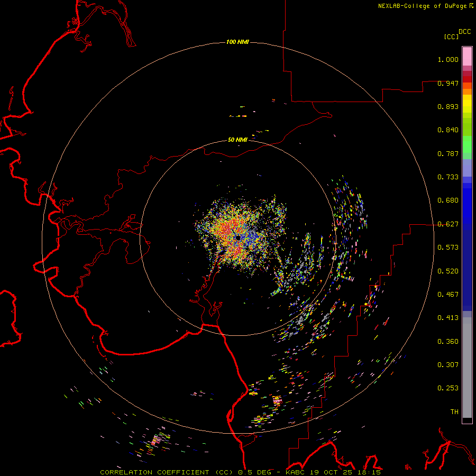The image size is (476, 476).
Task: Click the TH threshold label
Action: pyautogui.click(x=454, y=412)
